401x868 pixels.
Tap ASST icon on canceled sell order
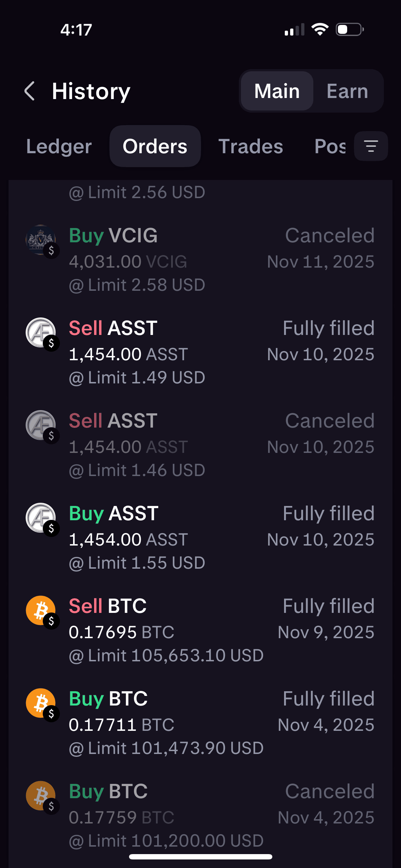click(x=41, y=425)
